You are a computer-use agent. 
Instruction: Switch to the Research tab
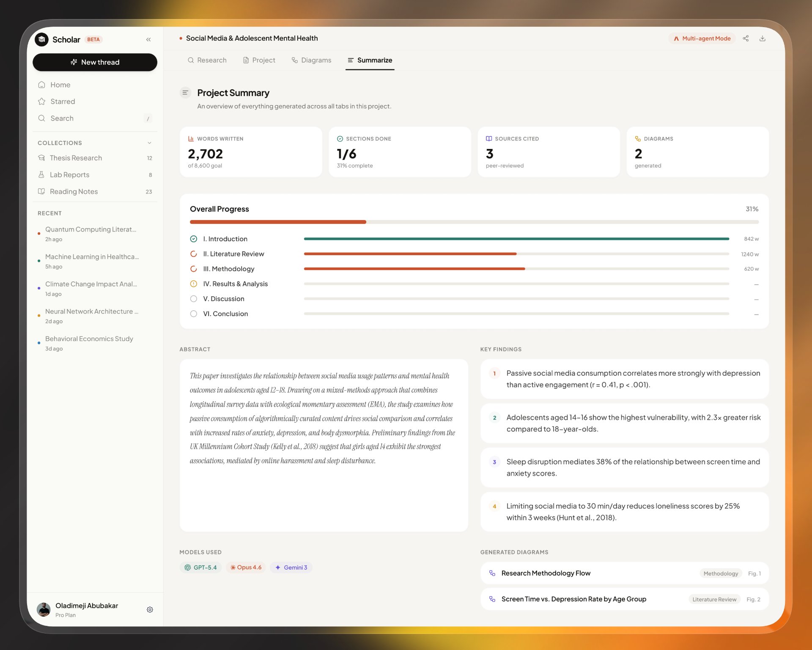207,60
